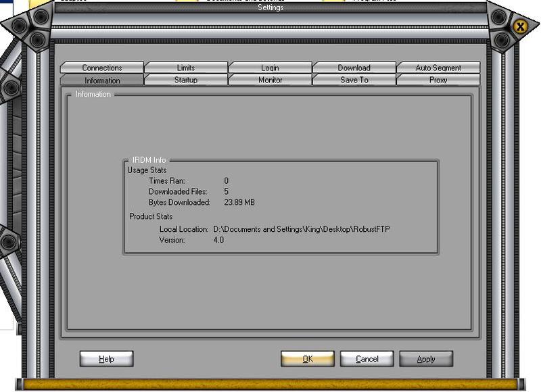The height and width of the screenshot is (392, 541).
Task: Click the Apply button
Action: click(426, 359)
